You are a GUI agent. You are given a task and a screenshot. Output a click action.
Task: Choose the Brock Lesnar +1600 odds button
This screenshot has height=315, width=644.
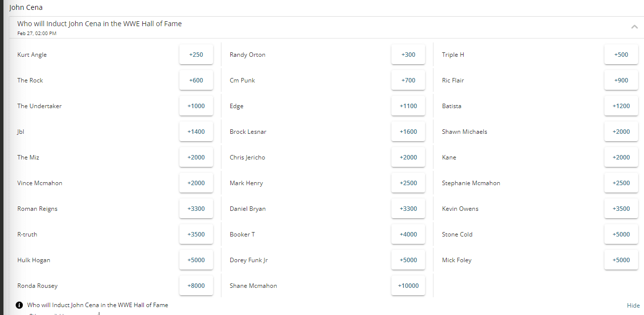tap(408, 132)
